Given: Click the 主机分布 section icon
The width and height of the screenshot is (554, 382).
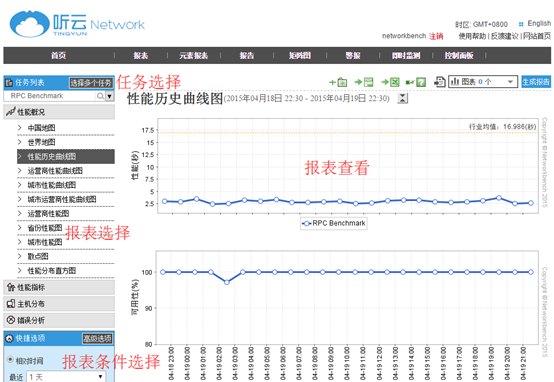Looking at the screenshot, I should 11,304.
